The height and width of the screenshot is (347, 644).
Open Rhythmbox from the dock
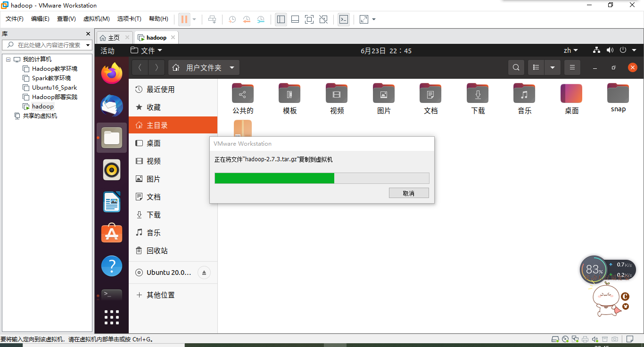112,170
